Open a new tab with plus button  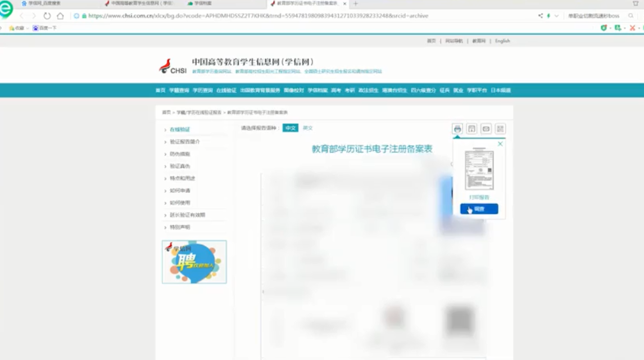(356, 3)
